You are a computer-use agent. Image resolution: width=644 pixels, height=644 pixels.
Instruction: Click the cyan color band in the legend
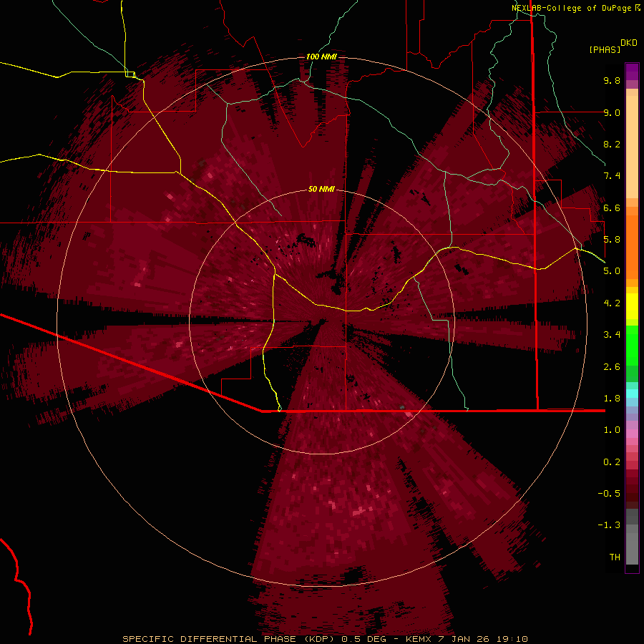[632, 394]
